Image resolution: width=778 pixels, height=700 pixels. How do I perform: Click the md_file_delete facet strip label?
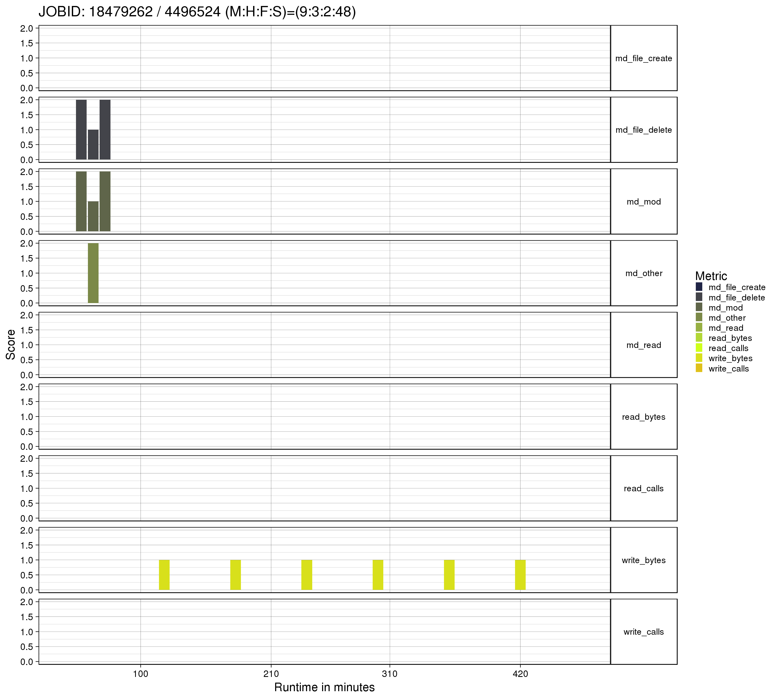pyautogui.click(x=643, y=130)
